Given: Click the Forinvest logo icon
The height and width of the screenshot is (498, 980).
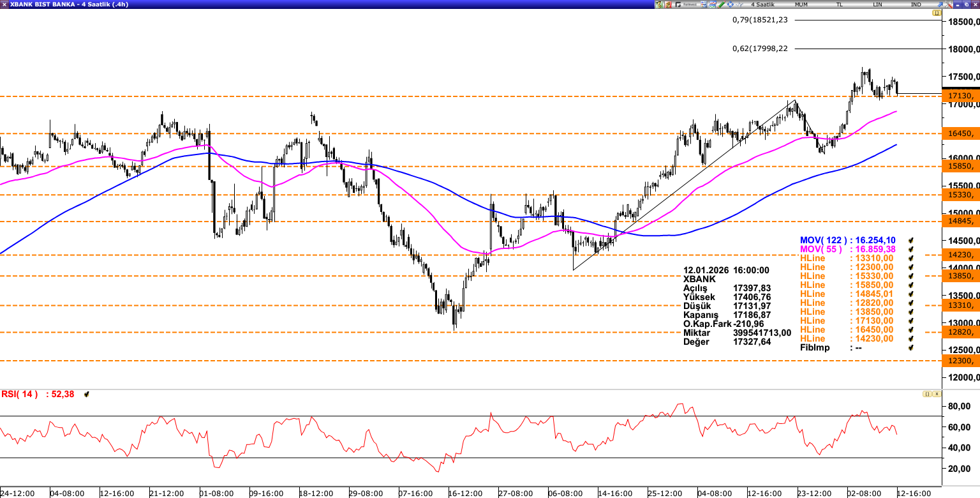Looking at the screenshot, I should (687, 4).
